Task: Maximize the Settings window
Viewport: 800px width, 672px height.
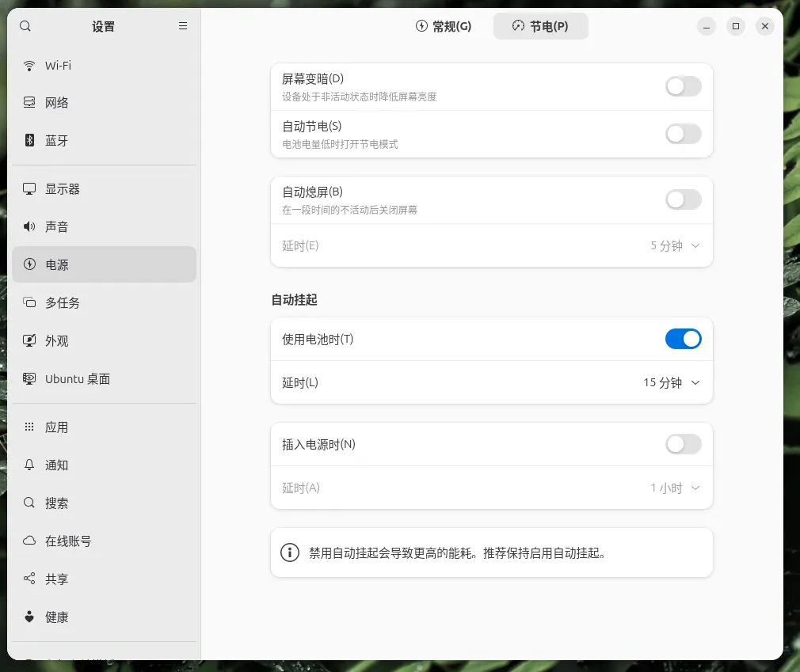Action: (x=736, y=26)
